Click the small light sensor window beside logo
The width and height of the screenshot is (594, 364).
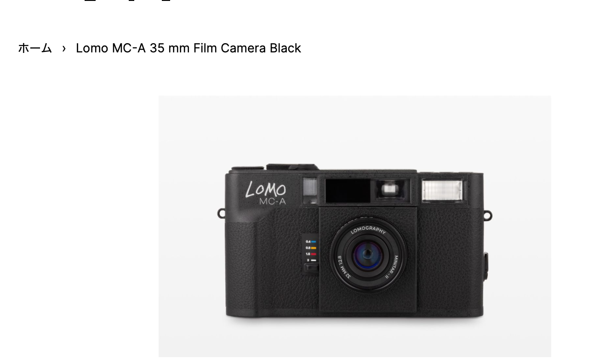point(310,190)
